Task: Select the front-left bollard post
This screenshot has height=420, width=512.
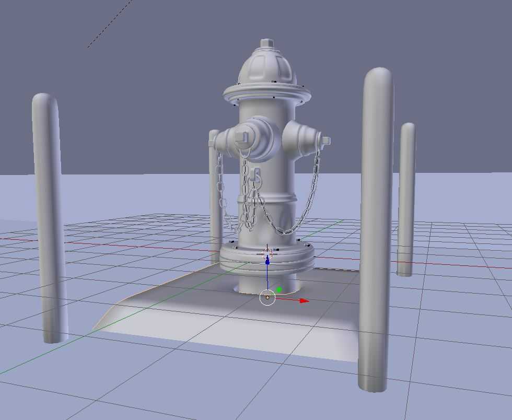Action: pyautogui.click(x=49, y=218)
